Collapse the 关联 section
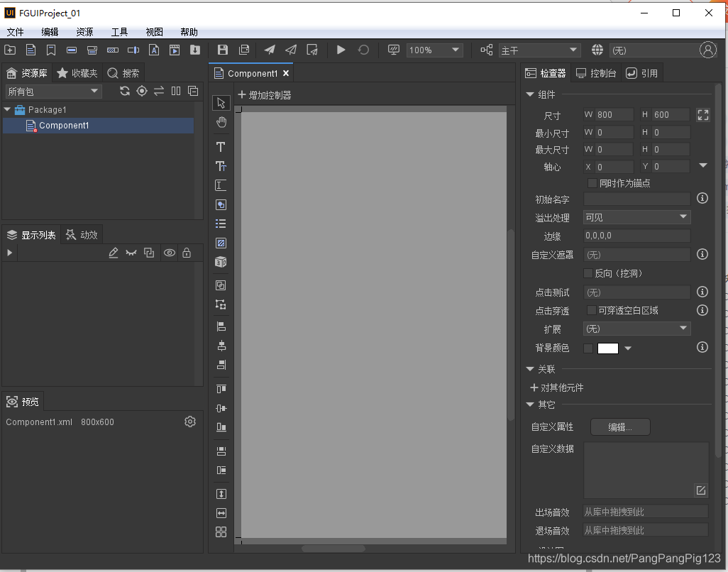The height and width of the screenshot is (572, 728). click(530, 369)
